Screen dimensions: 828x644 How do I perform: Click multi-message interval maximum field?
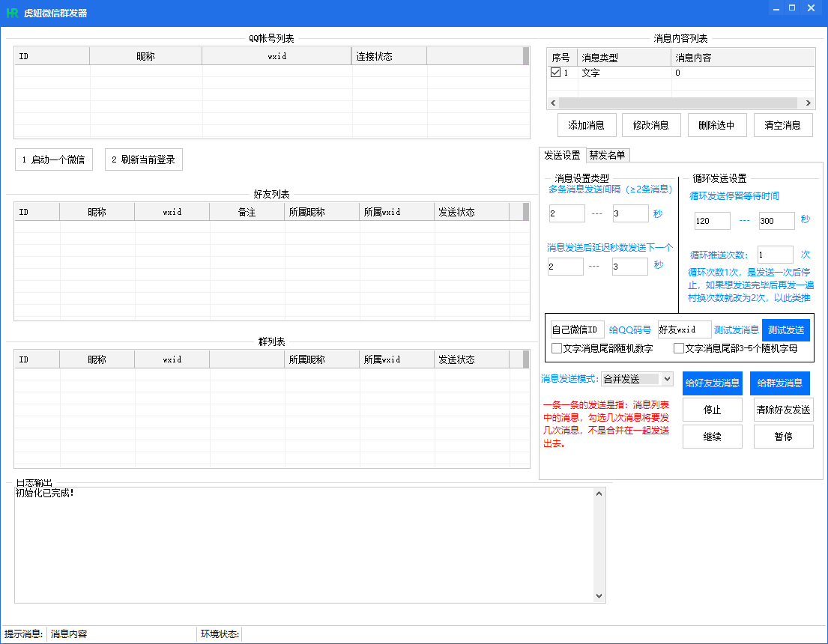tap(630, 213)
